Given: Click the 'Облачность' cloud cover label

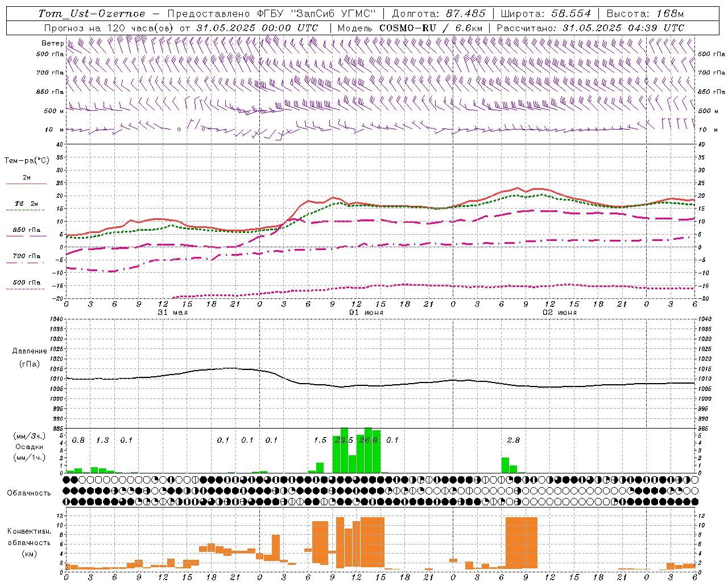Looking at the screenshot, I should pyautogui.click(x=29, y=493).
